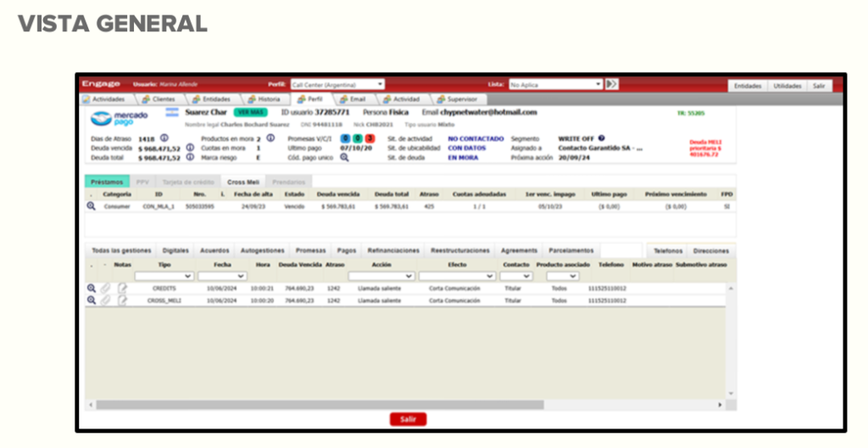The height and width of the screenshot is (448, 868).
Task: Click the magnifier icon on the Consumer loan row
Action: 91,206
